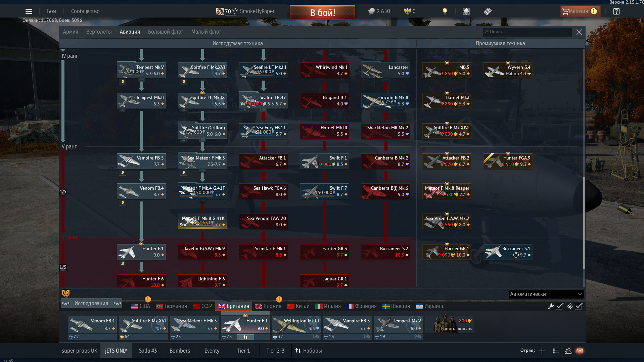Click the Поиск search field
Viewport: 644px width, 362px height.
coord(527,32)
